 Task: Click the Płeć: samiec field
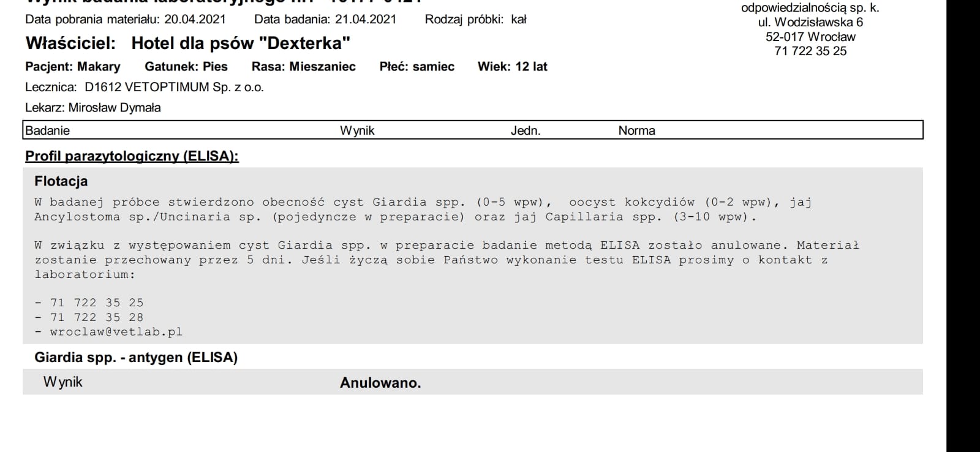(417, 67)
